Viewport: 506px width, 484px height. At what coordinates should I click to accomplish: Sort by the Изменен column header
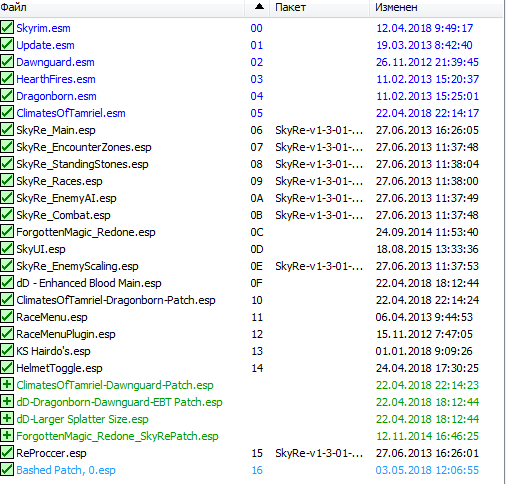tap(436, 7)
